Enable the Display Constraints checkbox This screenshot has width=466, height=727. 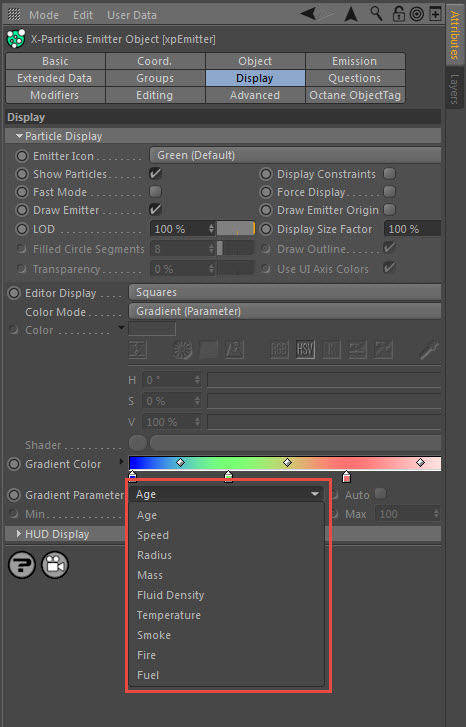pyautogui.click(x=389, y=174)
